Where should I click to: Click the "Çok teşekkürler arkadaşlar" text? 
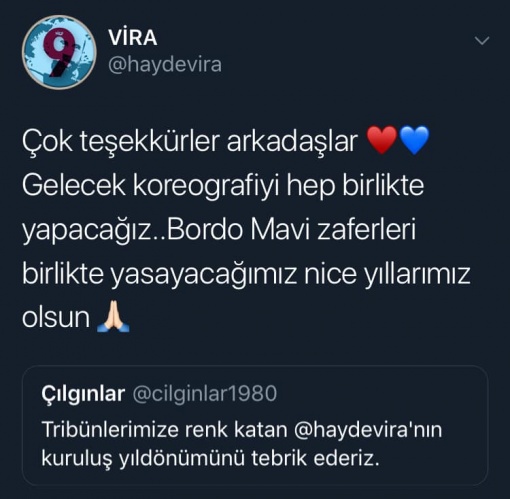click(x=190, y=141)
